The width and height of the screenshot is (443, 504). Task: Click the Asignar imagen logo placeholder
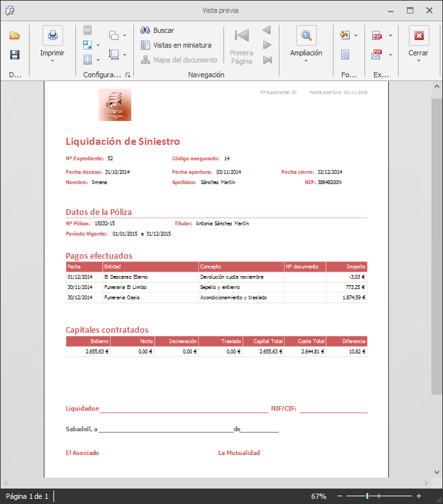click(x=115, y=105)
